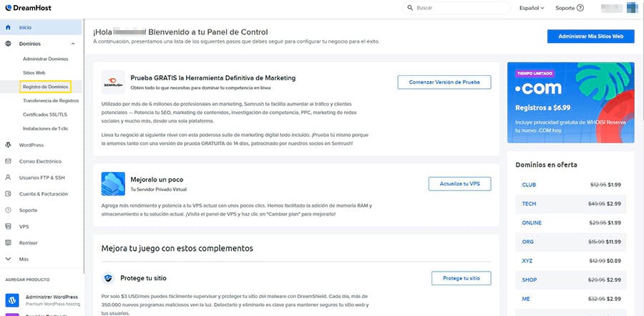Expand the Más menu in sidebar
This screenshot has height=316, width=644.
(x=8, y=259)
